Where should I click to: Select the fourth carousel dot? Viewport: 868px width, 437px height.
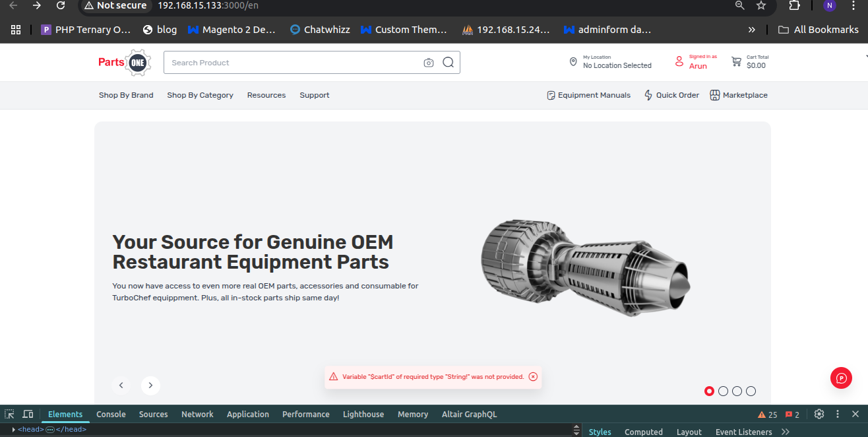(x=751, y=391)
